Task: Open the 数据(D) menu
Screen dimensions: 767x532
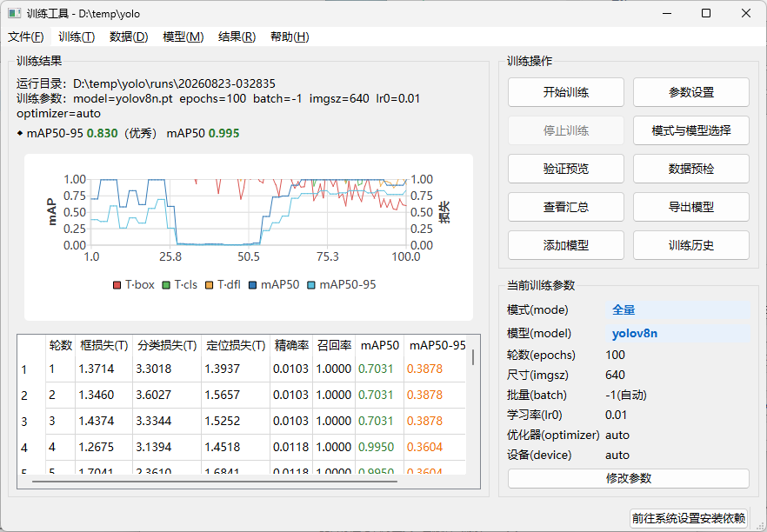Action: 129,37
